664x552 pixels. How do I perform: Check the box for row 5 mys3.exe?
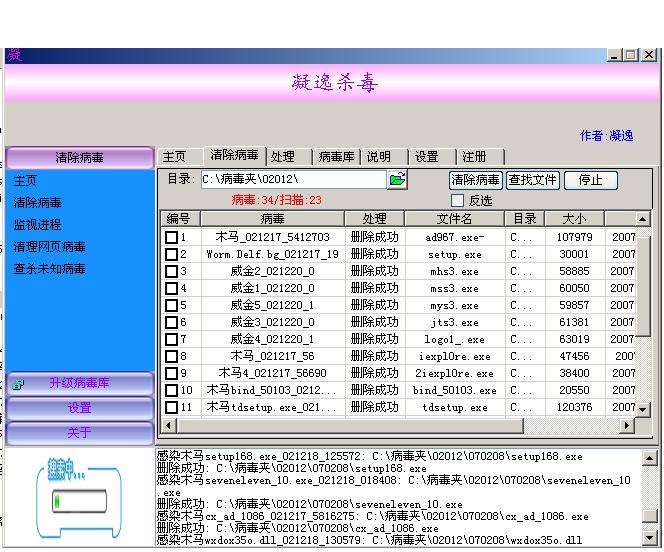coord(171,305)
